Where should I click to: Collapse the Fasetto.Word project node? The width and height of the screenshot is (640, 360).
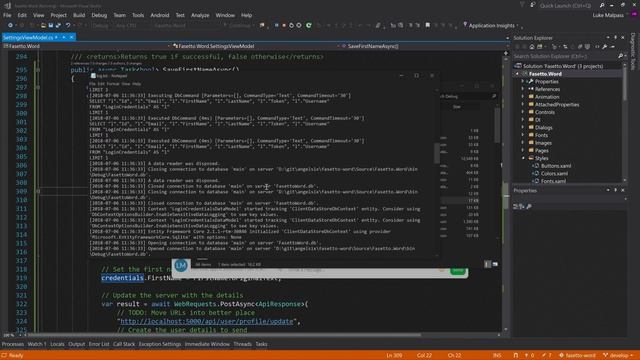coord(517,74)
